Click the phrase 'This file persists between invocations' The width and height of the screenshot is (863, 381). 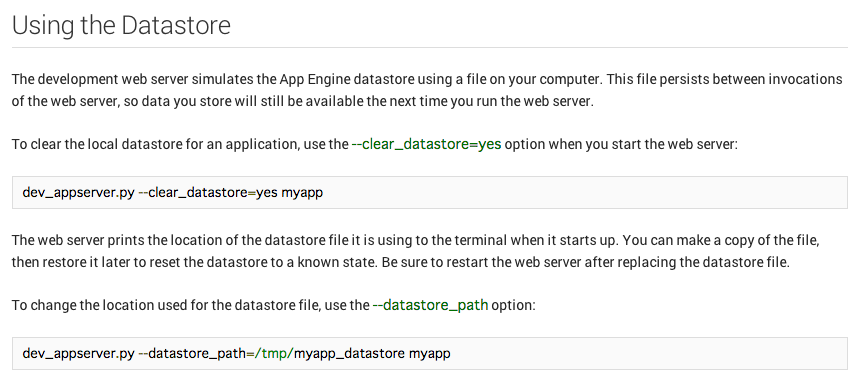point(726,79)
